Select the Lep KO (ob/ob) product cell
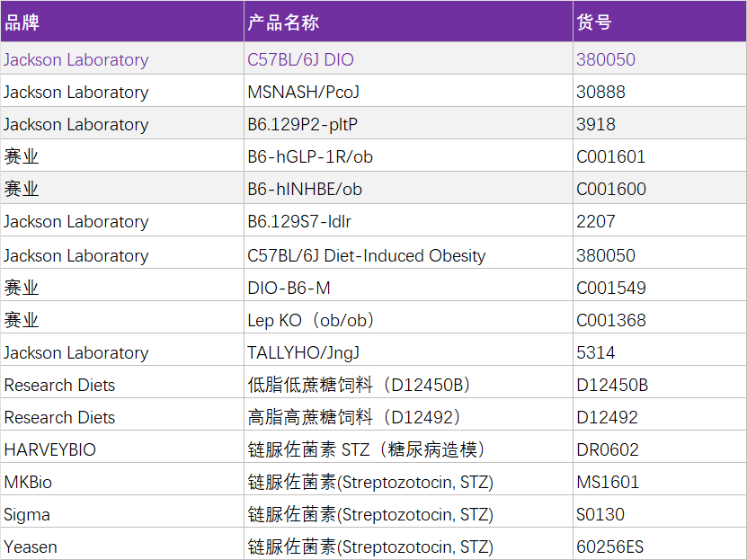This screenshot has width=747, height=560. tap(408, 317)
